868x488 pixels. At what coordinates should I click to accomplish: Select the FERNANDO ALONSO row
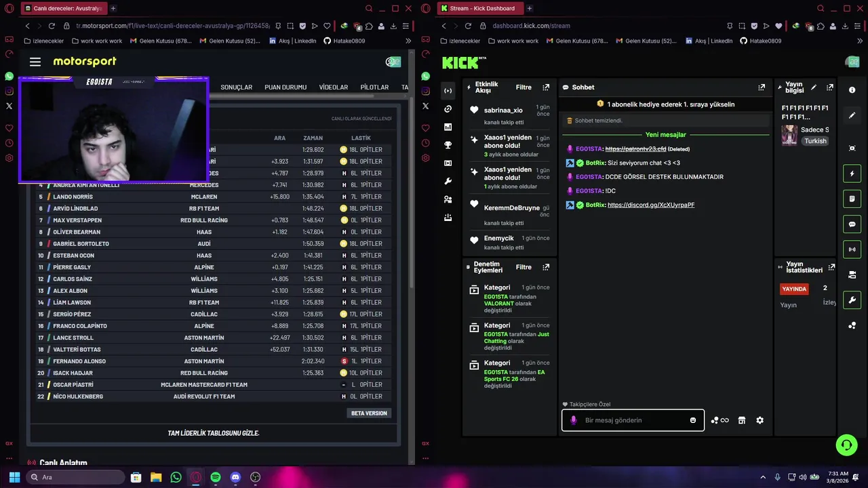(214, 361)
